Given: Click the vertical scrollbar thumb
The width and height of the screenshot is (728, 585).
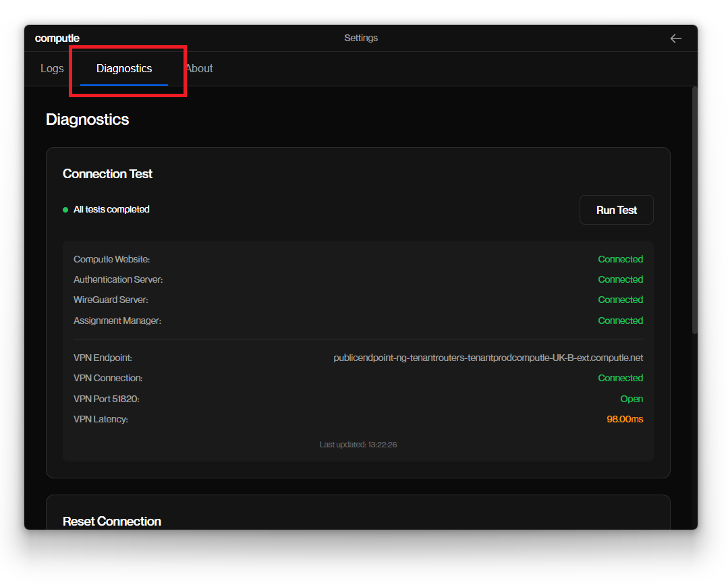Looking at the screenshot, I should pos(694,209).
